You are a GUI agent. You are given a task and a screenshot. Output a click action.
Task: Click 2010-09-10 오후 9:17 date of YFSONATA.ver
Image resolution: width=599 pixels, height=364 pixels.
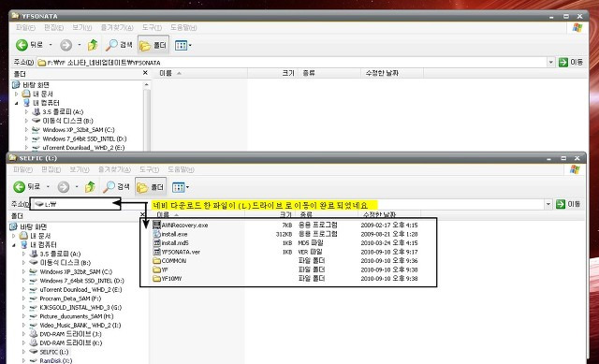389,252
